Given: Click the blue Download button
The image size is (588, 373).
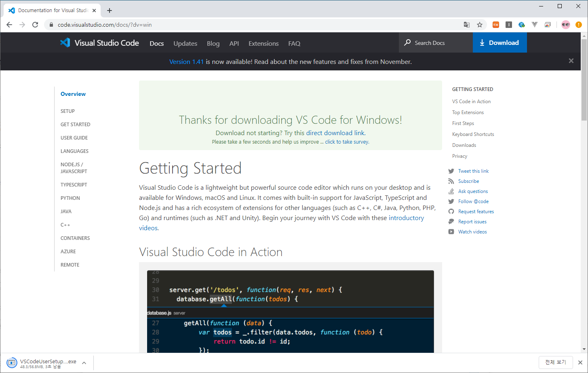Looking at the screenshot, I should pyautogui.click(x=500, y=42).
